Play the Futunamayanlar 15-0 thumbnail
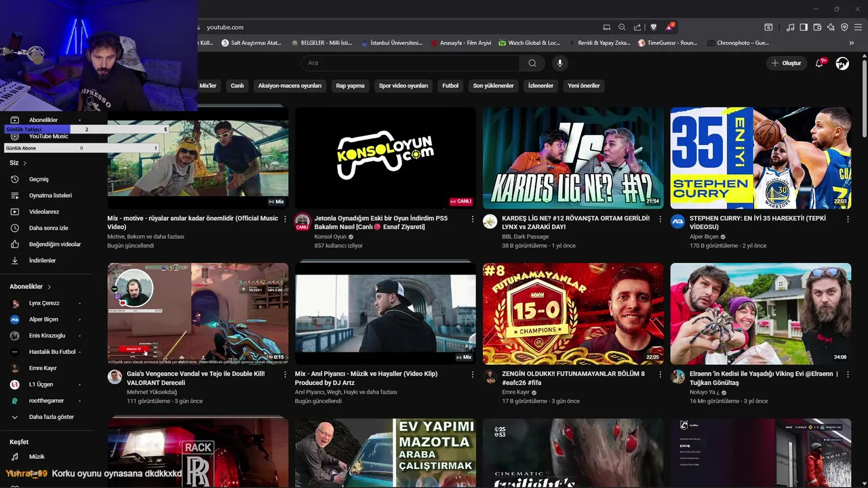 point(573,314)
